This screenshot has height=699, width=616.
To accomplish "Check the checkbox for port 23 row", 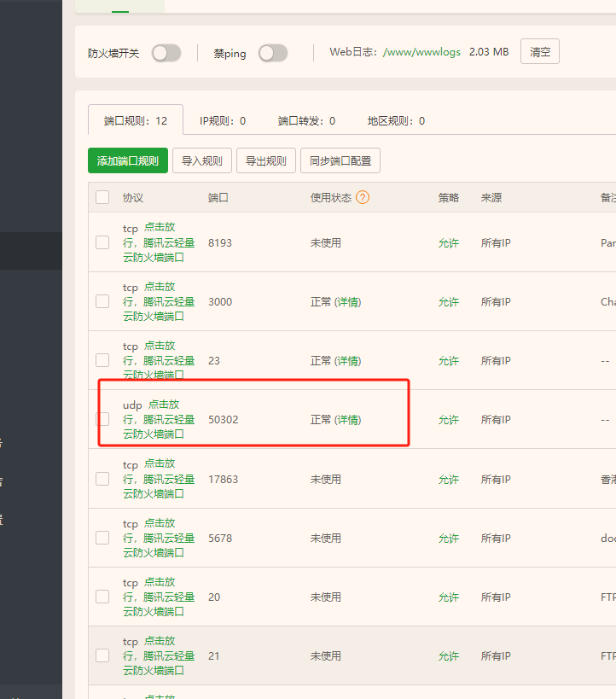I will point(102,360).
